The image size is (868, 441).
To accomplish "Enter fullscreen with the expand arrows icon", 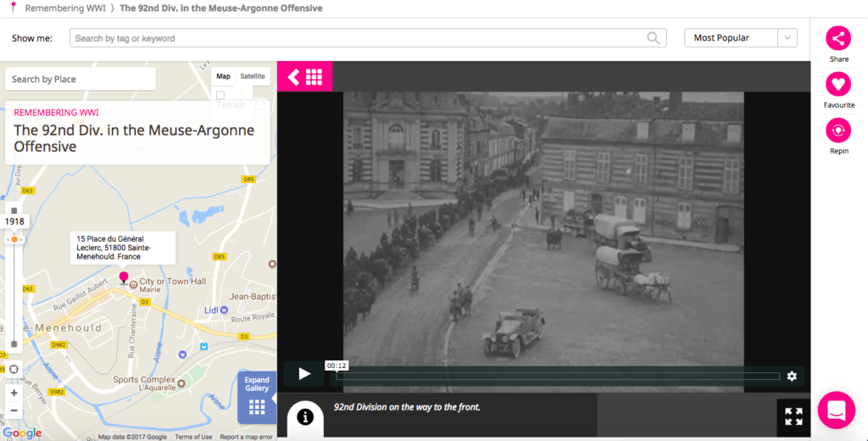I will tap(793, 416).
